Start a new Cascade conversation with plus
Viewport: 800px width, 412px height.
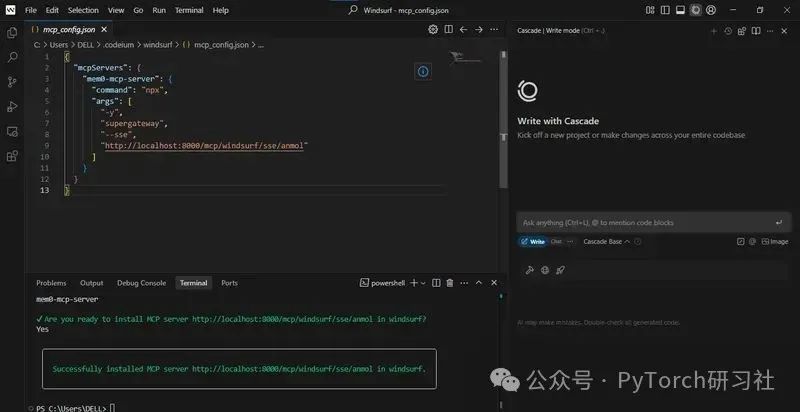(714, 31)
